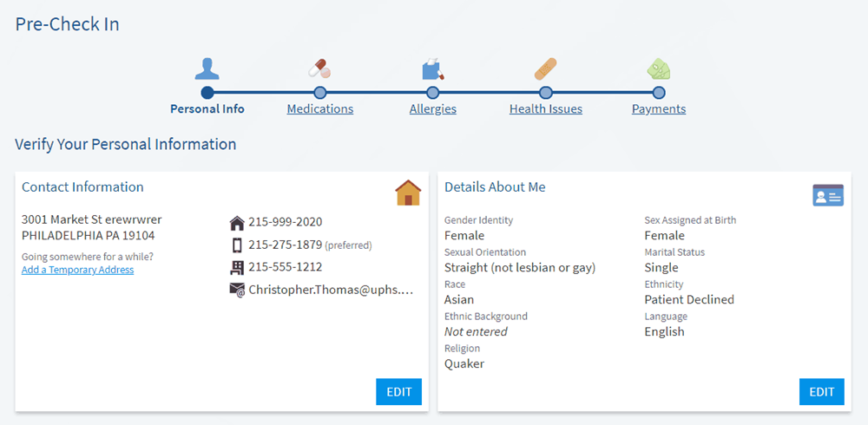Click the Contact Information card heading
The height and width of the screenshot is (425, 868).
click(x=82, y=187)
